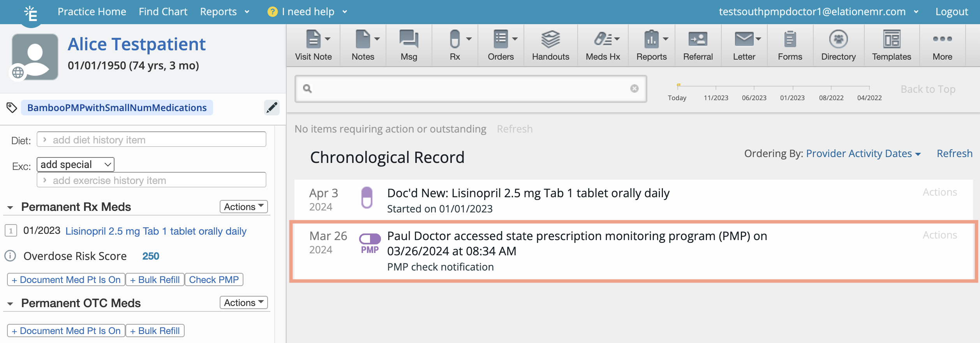This screenshot has height=343, width=980.
Task: Open Meds Hx dropdown arrow
Action: coord(617,39)
